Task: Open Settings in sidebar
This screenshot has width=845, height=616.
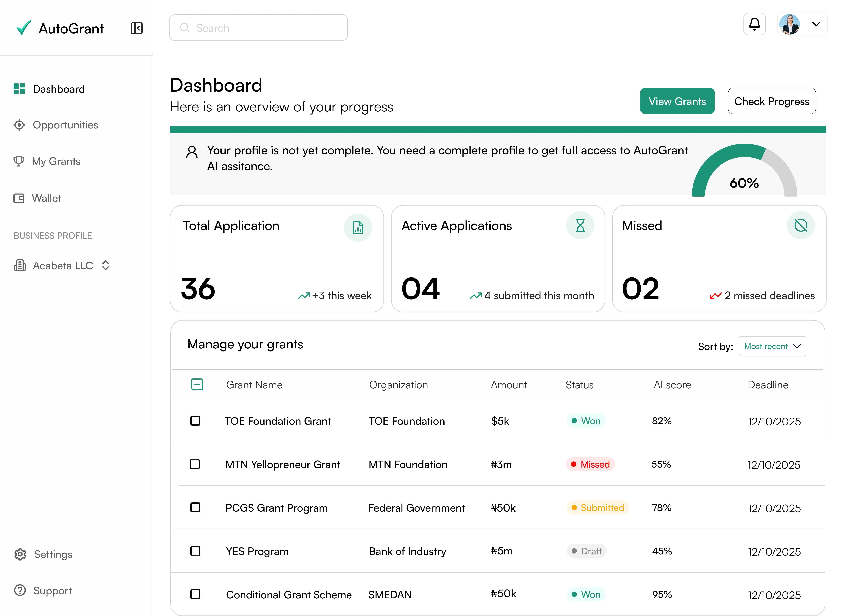Action: pyautogui.click(x=43, y=555)
